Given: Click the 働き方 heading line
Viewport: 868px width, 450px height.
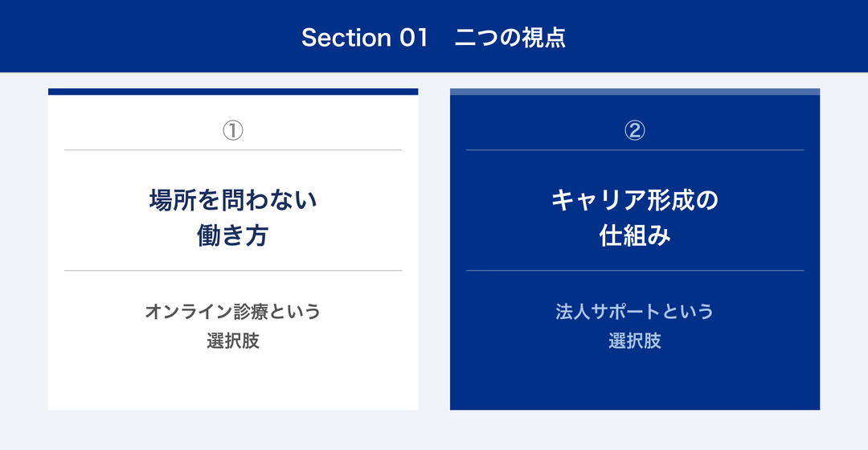Looking at the screenshot, I should coord(233,235).
